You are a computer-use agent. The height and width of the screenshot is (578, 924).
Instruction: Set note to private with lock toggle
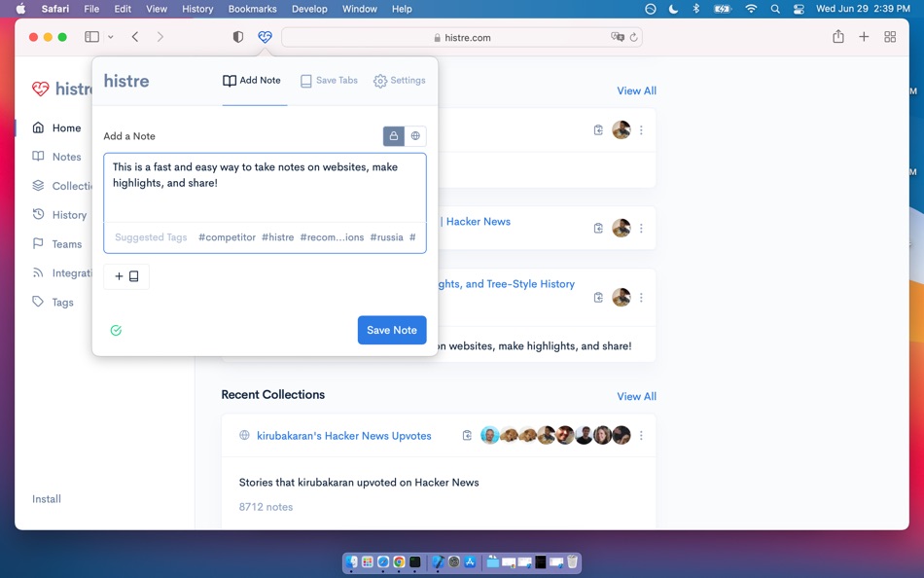(x=394, y=135)
